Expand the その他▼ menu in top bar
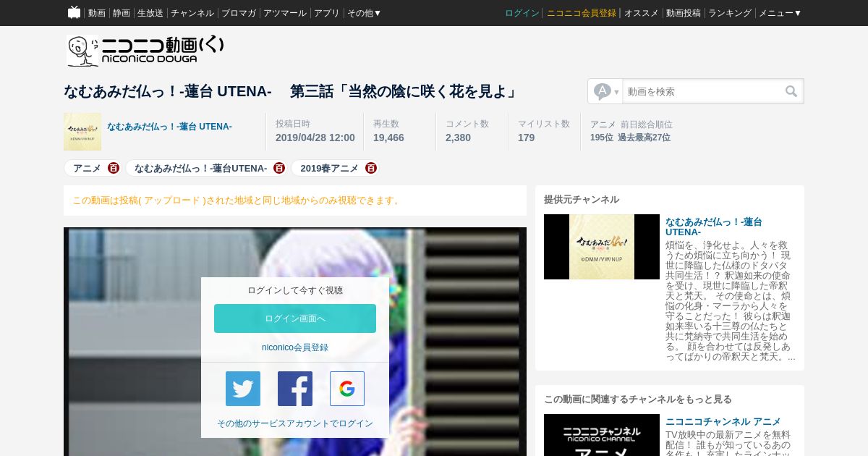The width and height of the screenshot is (868, 456). pyautogui.click(x=364, y=13)
